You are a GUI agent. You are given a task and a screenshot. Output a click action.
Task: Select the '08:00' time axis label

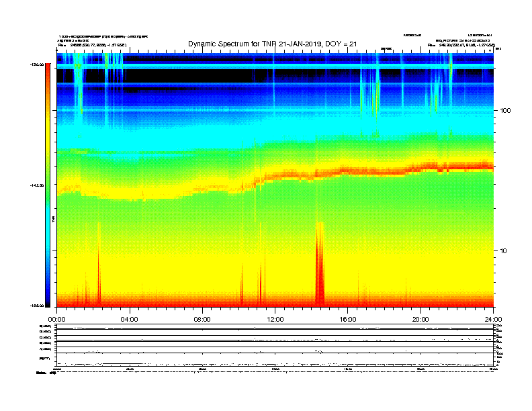[x=202, y=320]
